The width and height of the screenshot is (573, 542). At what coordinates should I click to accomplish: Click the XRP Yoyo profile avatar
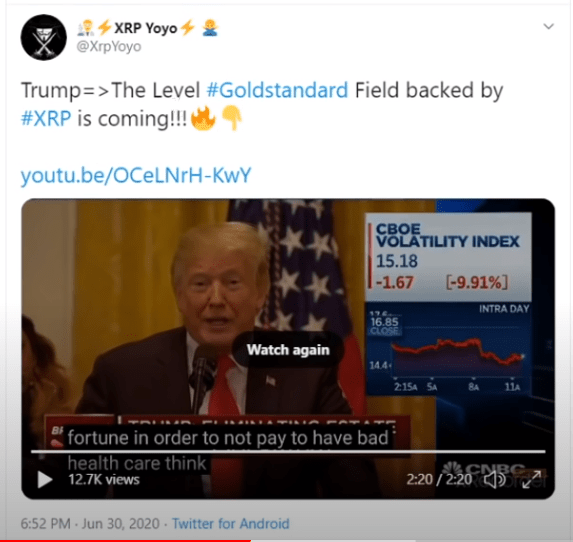pyautogui.click(x=43, y=37)
